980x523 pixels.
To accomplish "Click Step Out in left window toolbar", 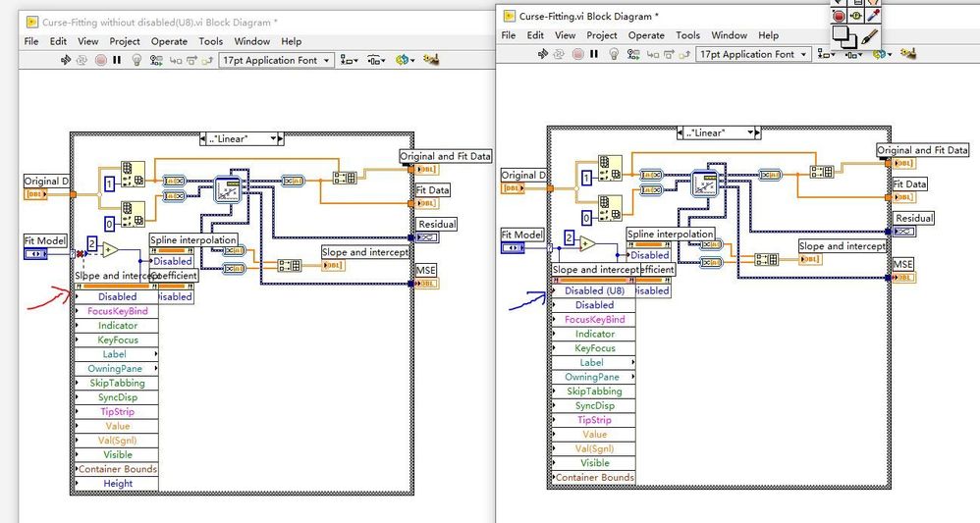I will [x=207, y=60].
